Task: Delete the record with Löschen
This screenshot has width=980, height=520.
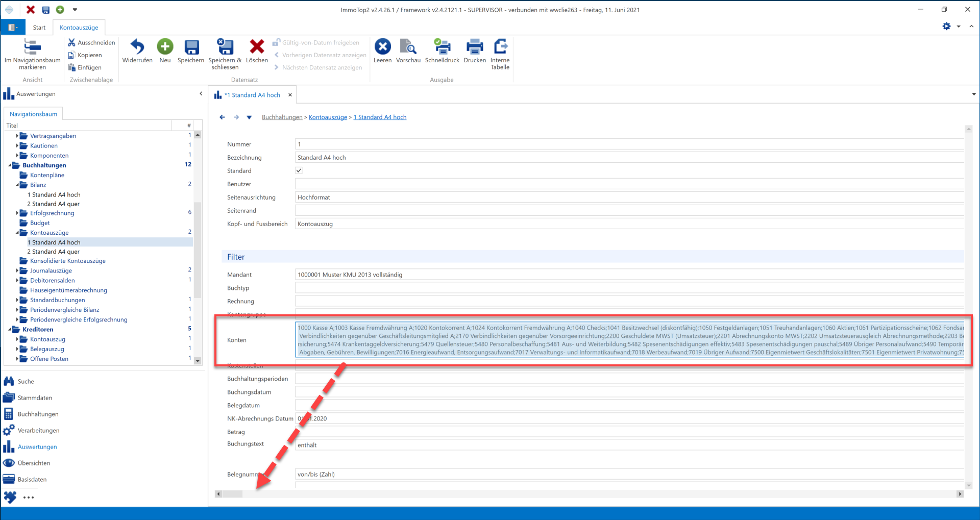Action: (257, 51)
